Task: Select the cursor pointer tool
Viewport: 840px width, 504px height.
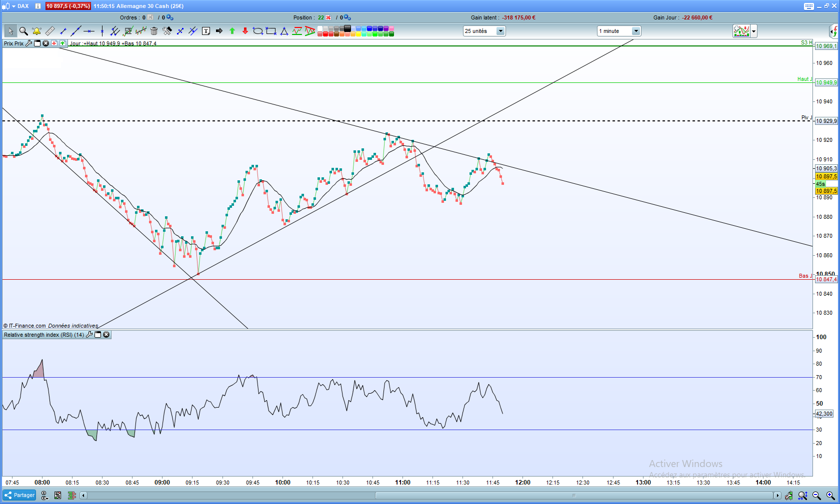Action: pyautogui.click(x=10, y=31)
